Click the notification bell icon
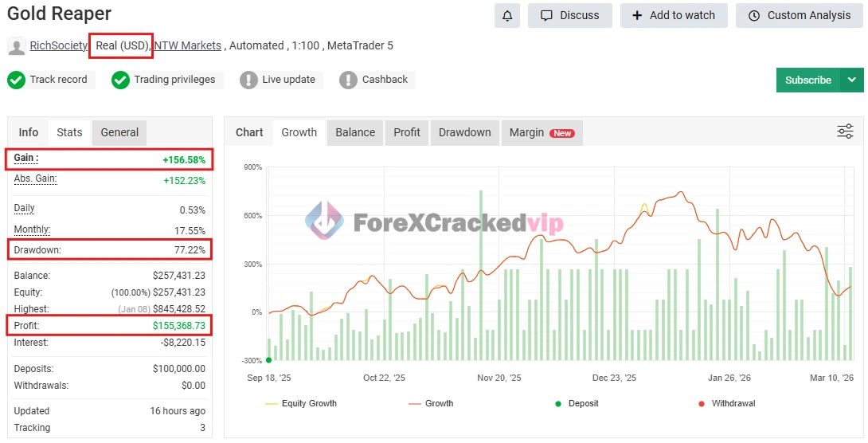This screenshot has width=868, height=443. click(506, 16)
